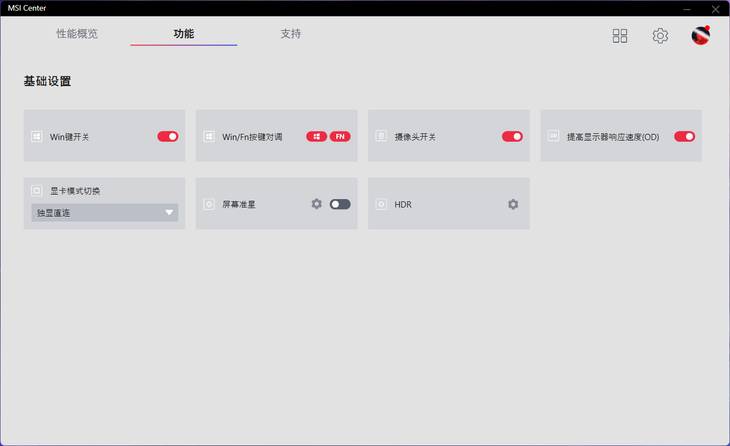The height and width of the screenshot is (446, 730).
Task: Click the 摄像头开关 label
Action: pyautogui.click(x=415, y=137)
